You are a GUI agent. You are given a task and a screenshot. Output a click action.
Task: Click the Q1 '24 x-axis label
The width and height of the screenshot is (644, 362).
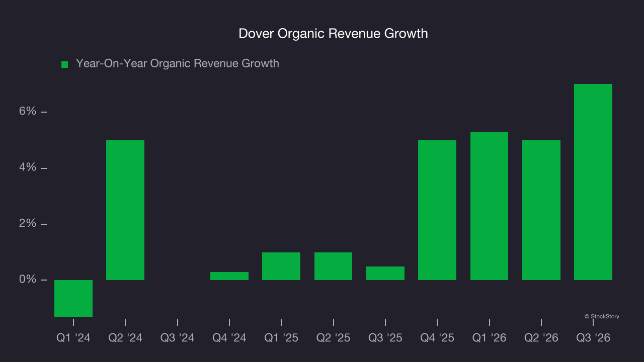point(73,338)
